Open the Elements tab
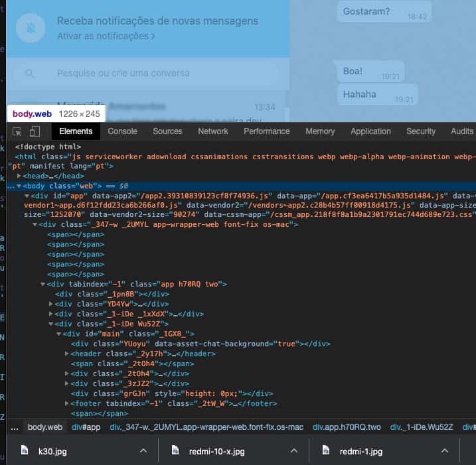This screenshot has height=465, width=476. tap(76, 131)
